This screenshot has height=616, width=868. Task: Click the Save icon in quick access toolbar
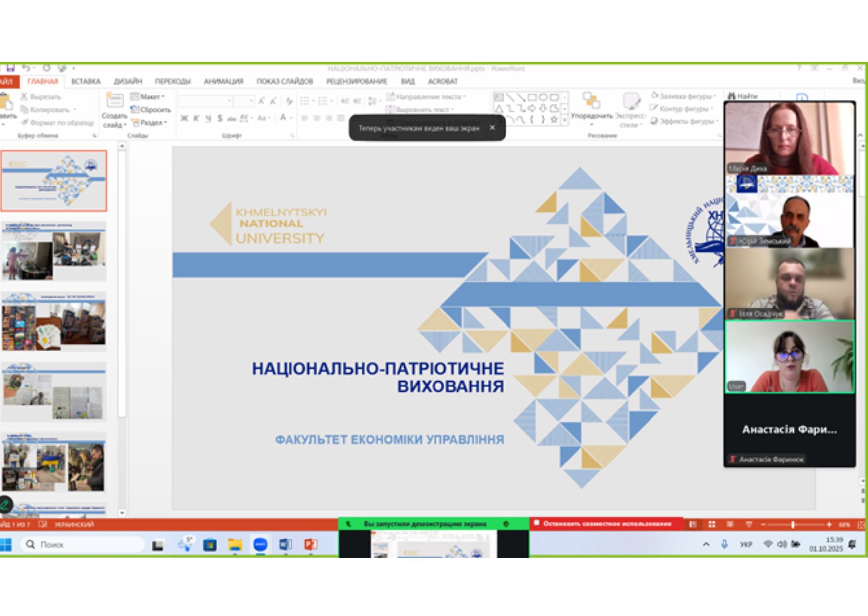(10, 68)
